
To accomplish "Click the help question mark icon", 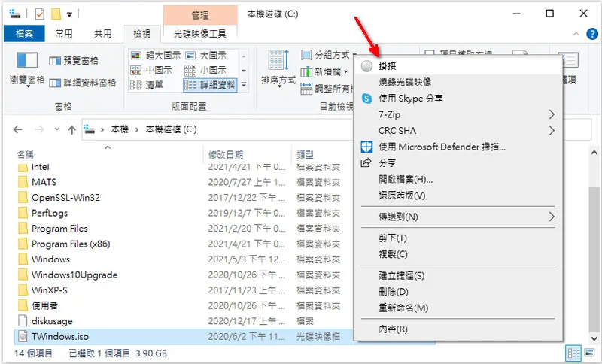I will (x=592, y=34).
